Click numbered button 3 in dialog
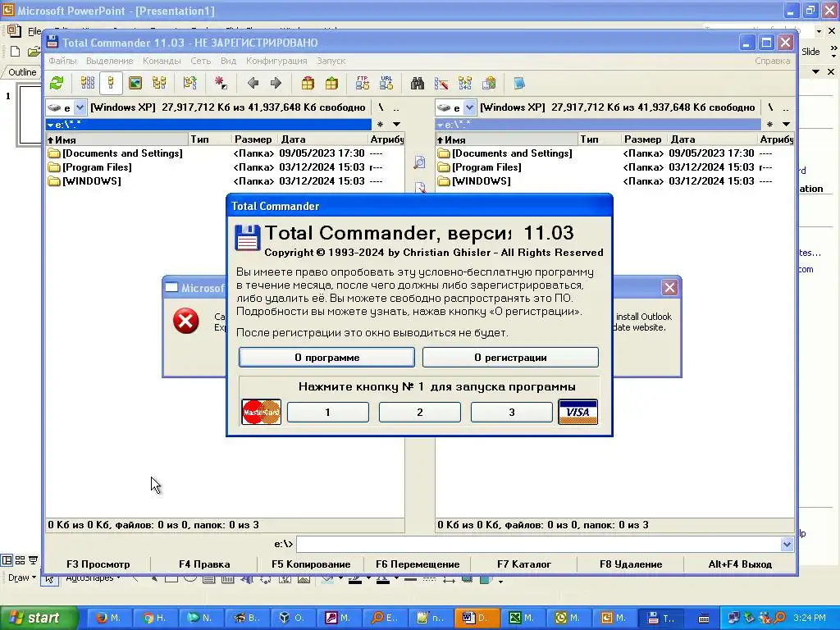Viewport: 840px width, 630px height. [x=512, y=412]
